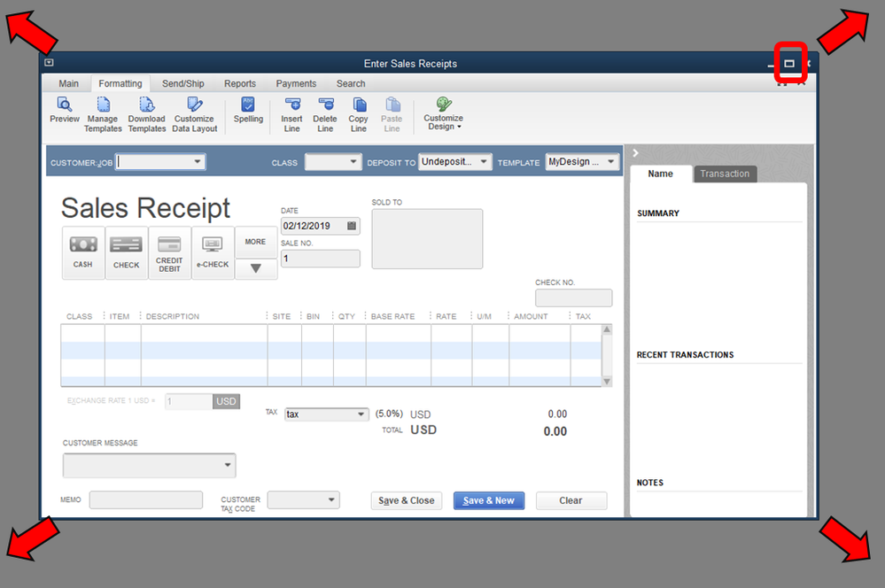The width and height of the screenshot is (885, 588).
Task: Click the RECENT TRANSACTIONS heading
Action: pyautogui.click(x=685, y=355)
